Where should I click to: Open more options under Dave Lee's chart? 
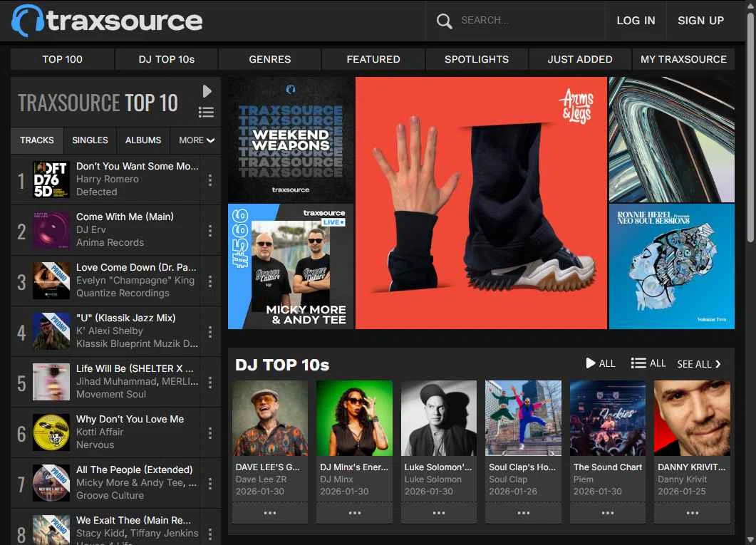(270, 513)
